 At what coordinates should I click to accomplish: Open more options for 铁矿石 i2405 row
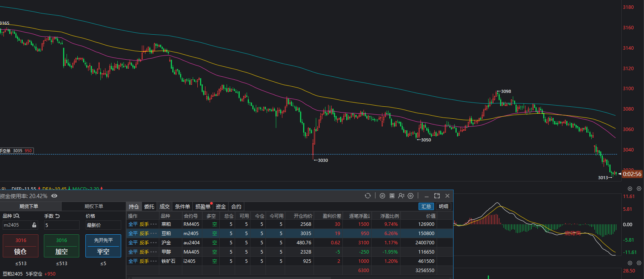tap(153, 261)
